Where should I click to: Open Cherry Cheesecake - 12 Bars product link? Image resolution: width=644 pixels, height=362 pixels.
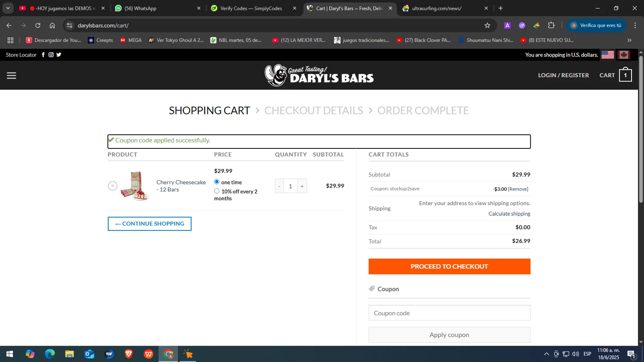point(181,186)
